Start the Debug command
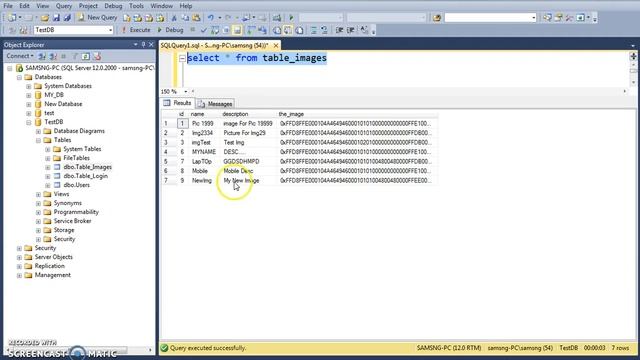The image size is (640, 360). 170,30
